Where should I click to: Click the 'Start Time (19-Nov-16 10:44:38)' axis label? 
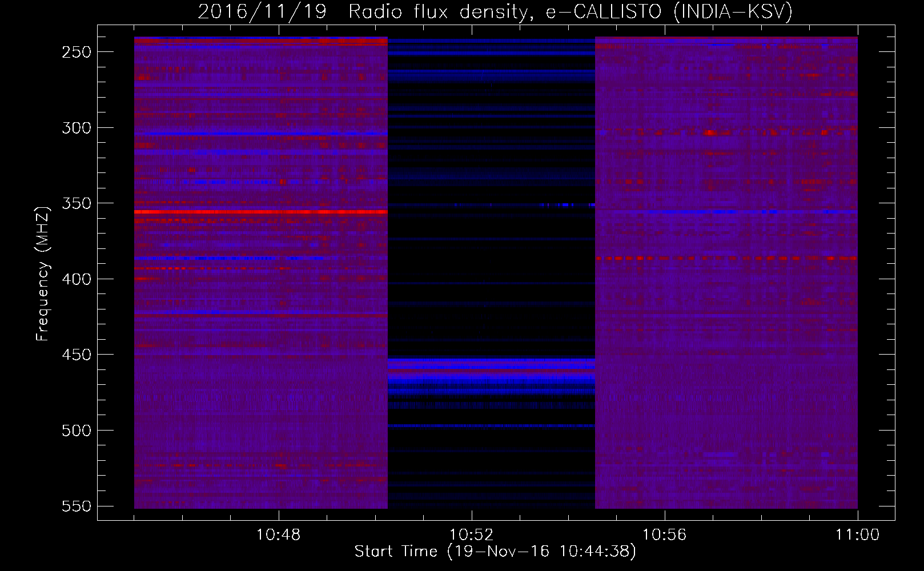(x=495, y=552)
